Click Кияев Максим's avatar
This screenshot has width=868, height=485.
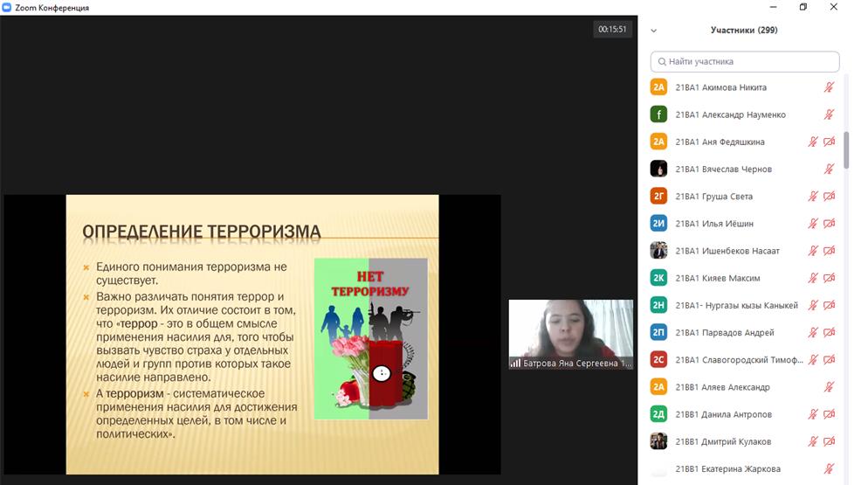coord(658,278)
